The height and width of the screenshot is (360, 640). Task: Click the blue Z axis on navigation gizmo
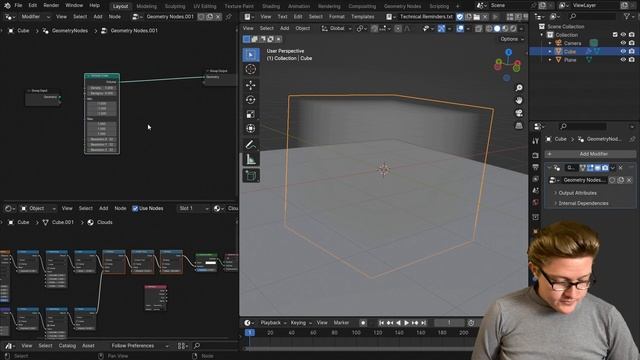(x=509, y=52)
